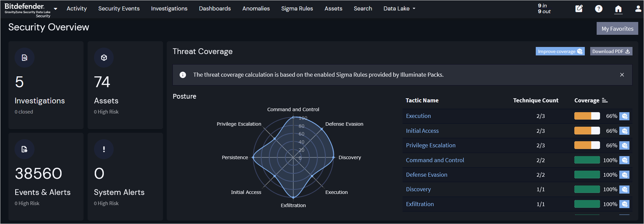The height and width of the screenshot is (224, 644).
Task: Open the Initial Access tactic link
Action: point(422,131)
